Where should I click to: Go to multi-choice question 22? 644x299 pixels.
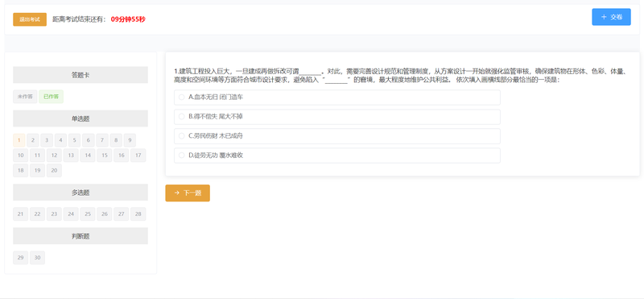tap(37, 214)
